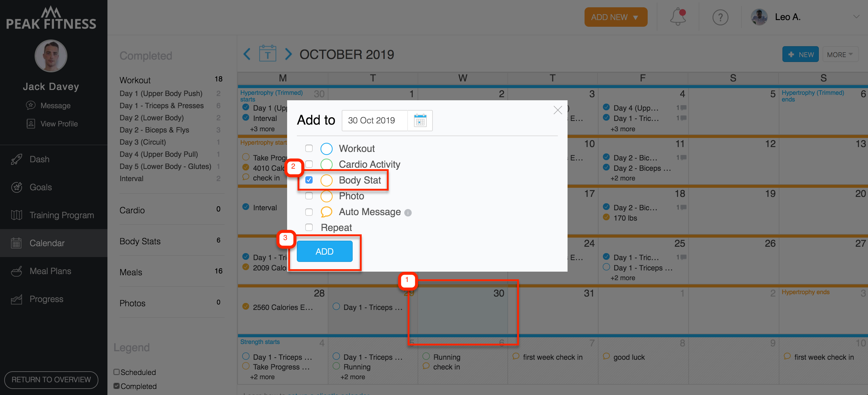This screenshot has width=868, height=395.
Task: Click the Message link
Action: (x=55, y=105)
